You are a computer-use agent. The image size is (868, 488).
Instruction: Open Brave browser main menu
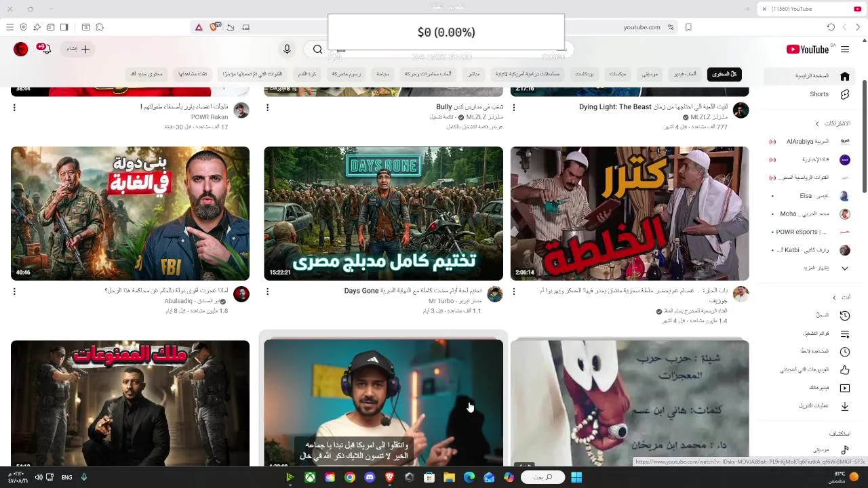[9, 27]
